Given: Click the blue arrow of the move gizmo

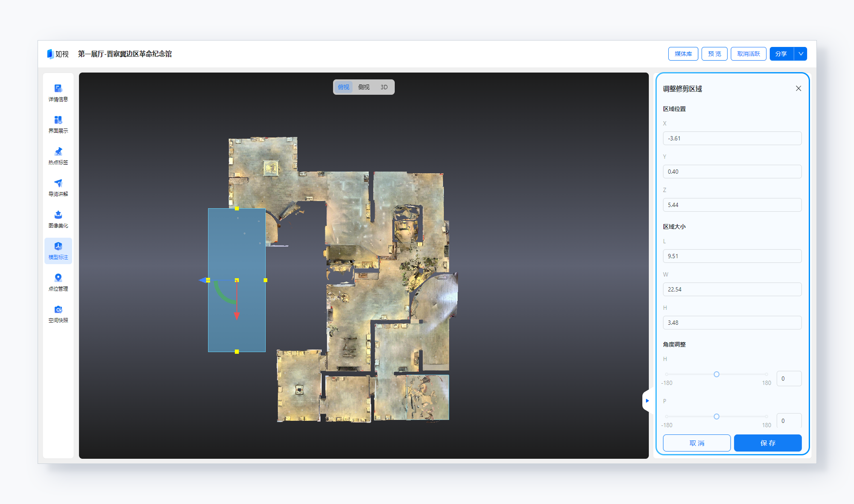Looking at the screenshot, I should pyautogui.click(x=202, y=280).
